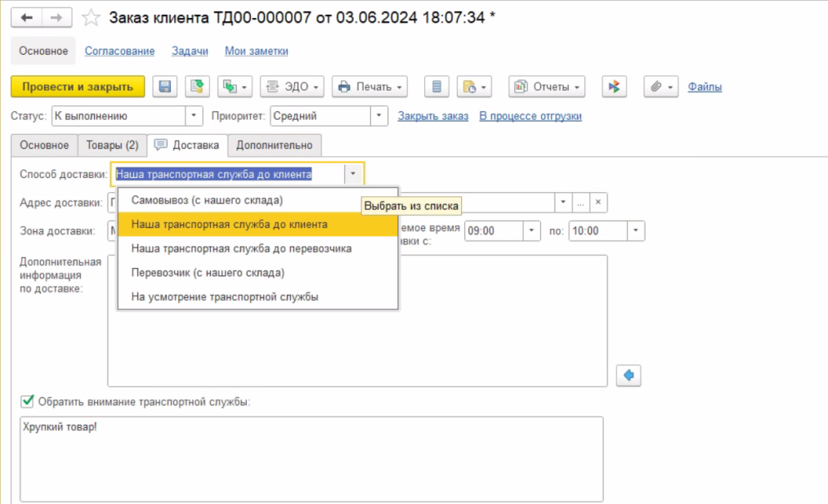This screenshot has height=504, width=828.
Task: Click the save diskette icon
Action: click(166, 87)
